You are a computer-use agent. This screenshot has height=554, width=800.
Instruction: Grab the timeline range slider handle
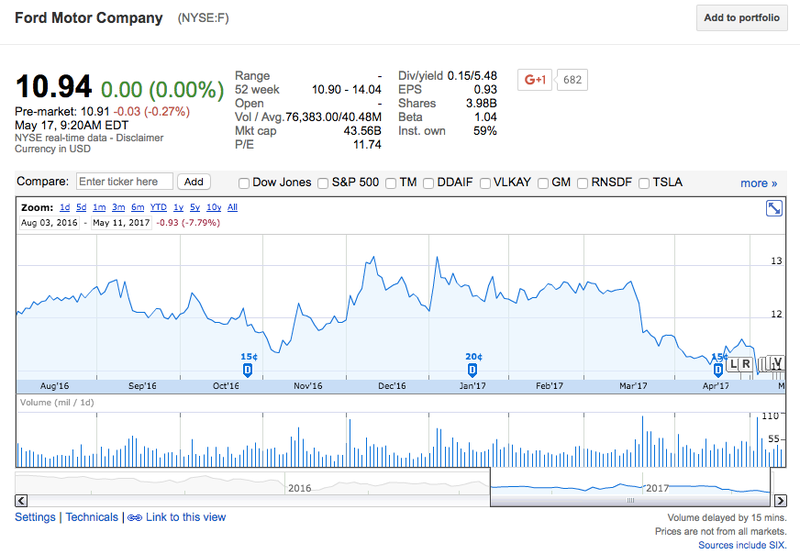click(630, 500)
